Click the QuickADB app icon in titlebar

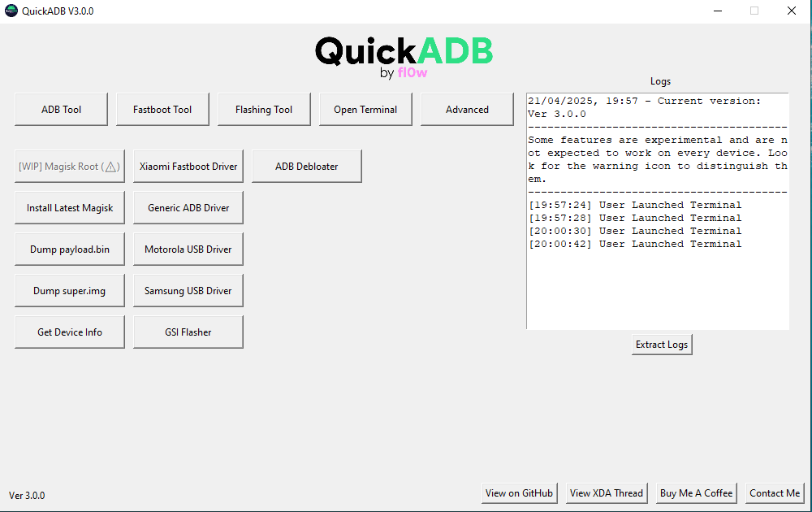click(x=11, y=11)
